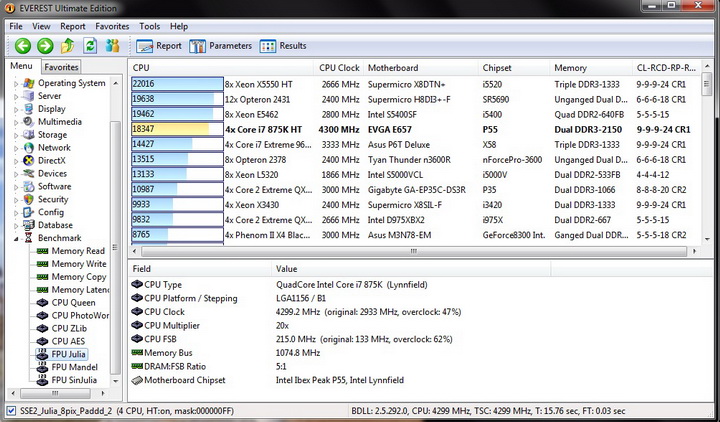The height and width of the screenshot is (422, 720).
Task: Select the 8x Xeon X5550 HT row
Action: click(x=416, y=84)
